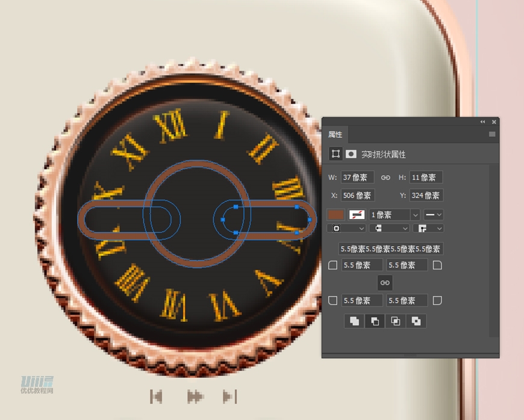Click the Properties panel vertical scrollbar
This screenshot has width=524, height=420.
point(494,251)
